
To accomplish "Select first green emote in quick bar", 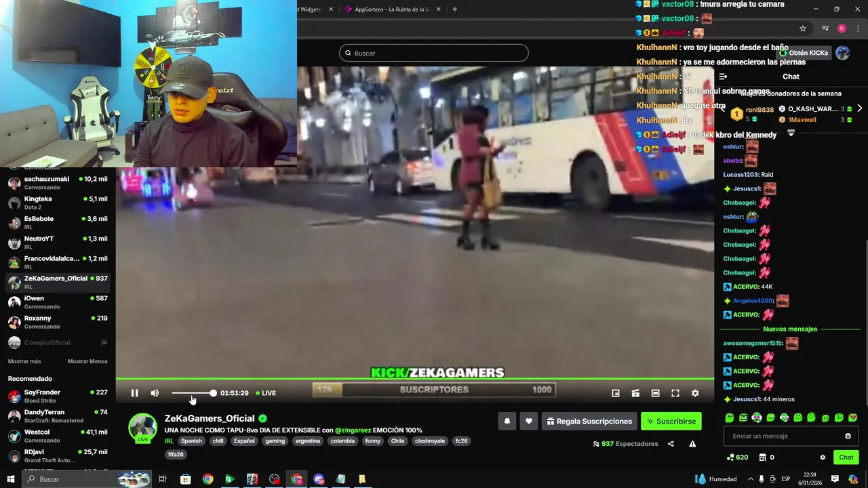I will 730,418.
